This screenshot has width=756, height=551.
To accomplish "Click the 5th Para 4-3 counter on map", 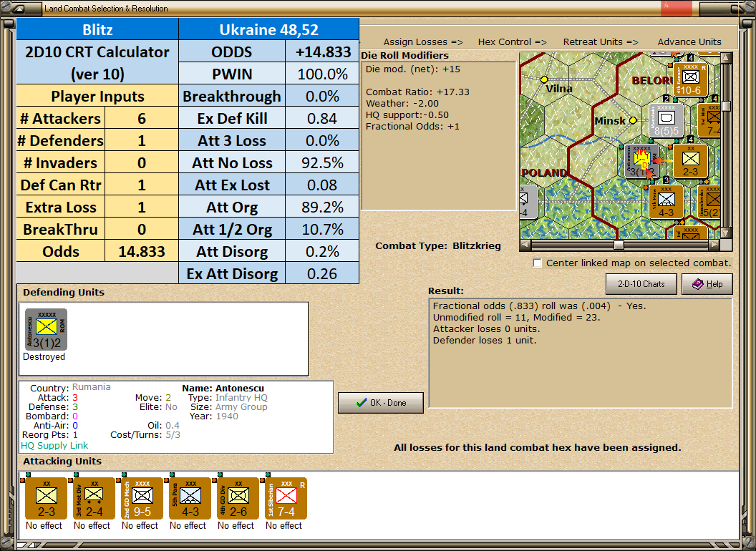I will [x=666, y=202].
